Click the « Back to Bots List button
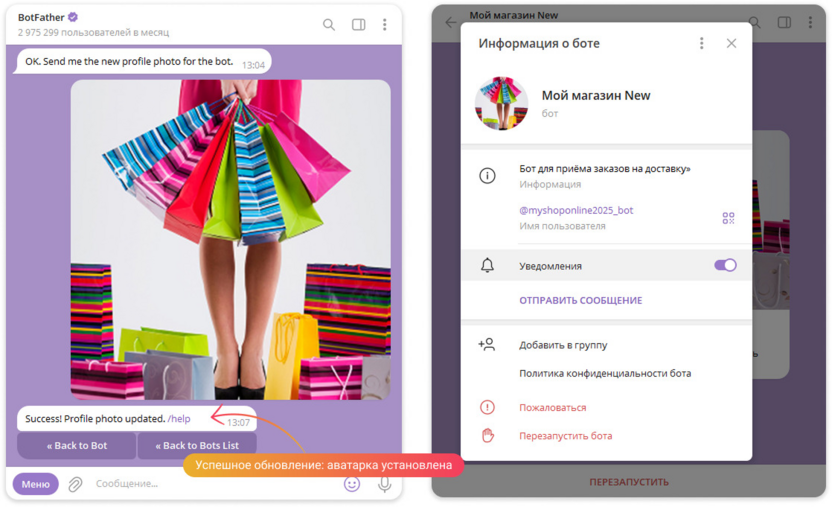832x507 pixels. pos(197,445)
